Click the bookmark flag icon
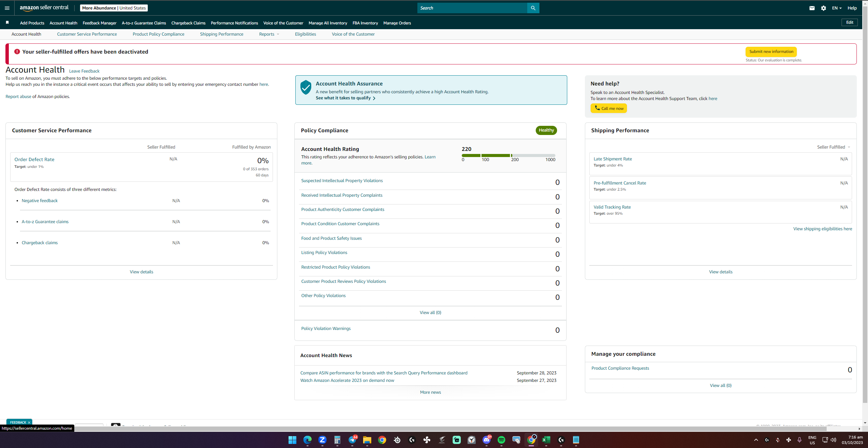Screen dimensions: 868x448 (7, 23)
